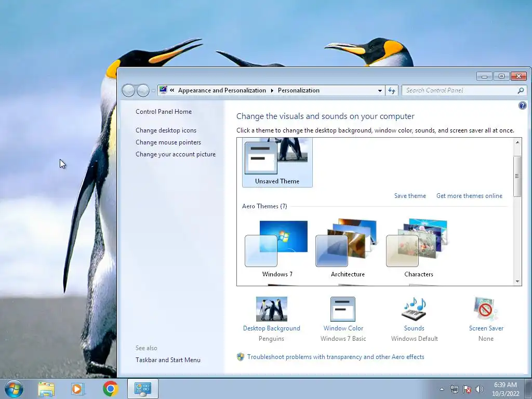Screen dimensions: 532x399
Task: Click the None screen saver text
Action: click(486, 339)
